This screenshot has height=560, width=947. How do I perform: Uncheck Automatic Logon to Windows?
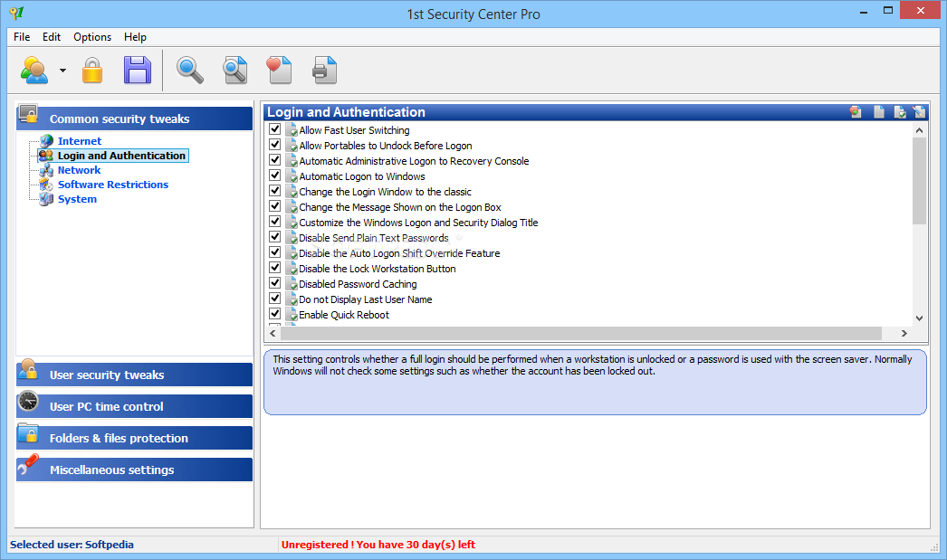pyautogui.click(x=275, y=176)
